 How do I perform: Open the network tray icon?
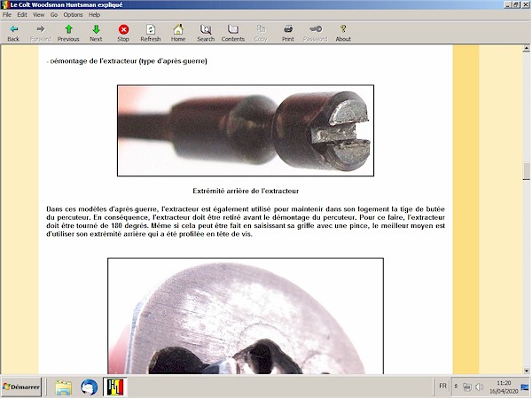click(x=467, y=387)
